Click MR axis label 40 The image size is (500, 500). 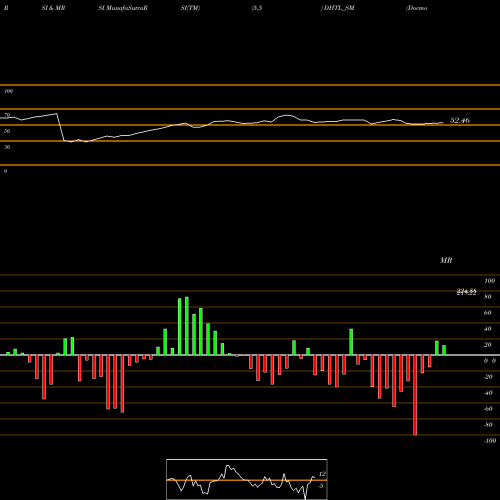[x=488, y=329]
